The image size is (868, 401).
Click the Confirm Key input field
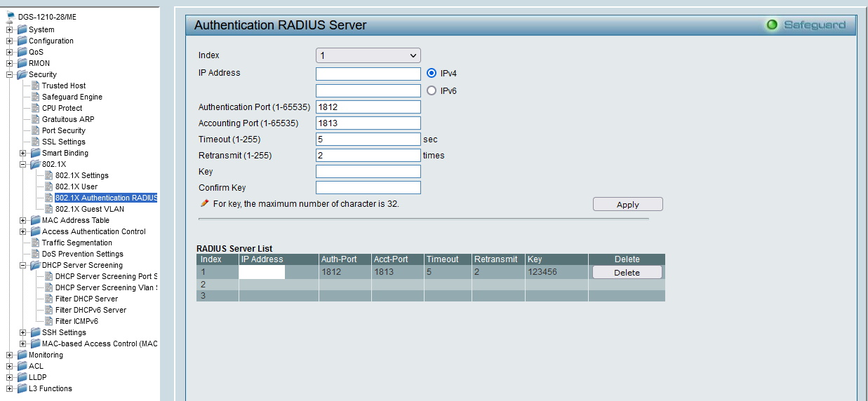[x=368, y=187]
